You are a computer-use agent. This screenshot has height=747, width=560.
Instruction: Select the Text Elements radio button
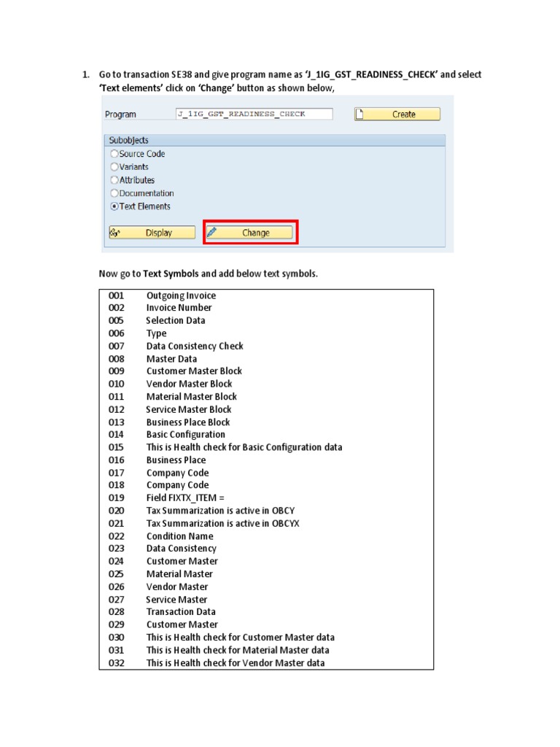114,206
